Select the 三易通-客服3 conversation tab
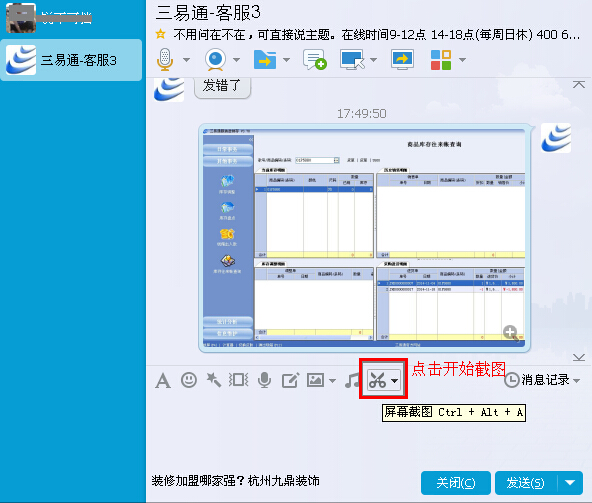 [x=71, y=60]
